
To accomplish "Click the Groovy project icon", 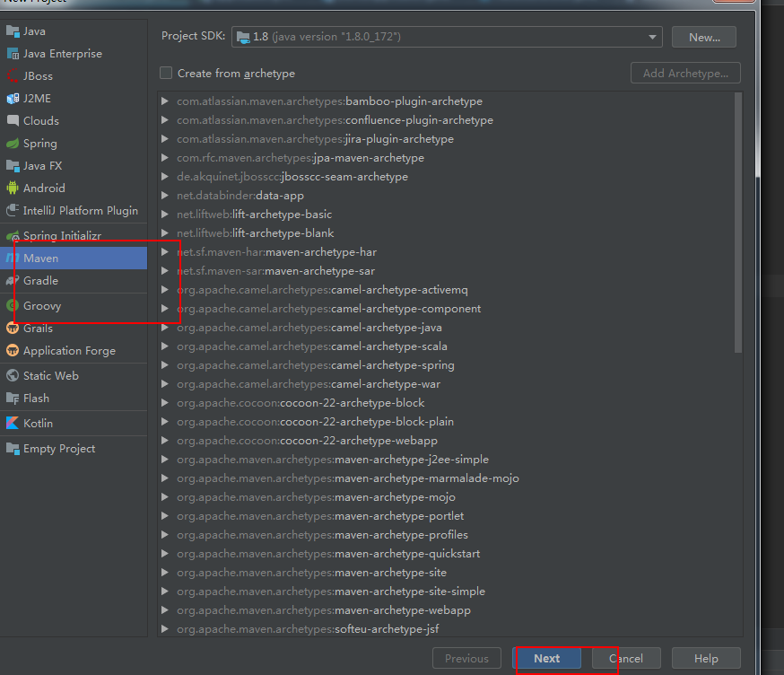I will coord(13,306).
